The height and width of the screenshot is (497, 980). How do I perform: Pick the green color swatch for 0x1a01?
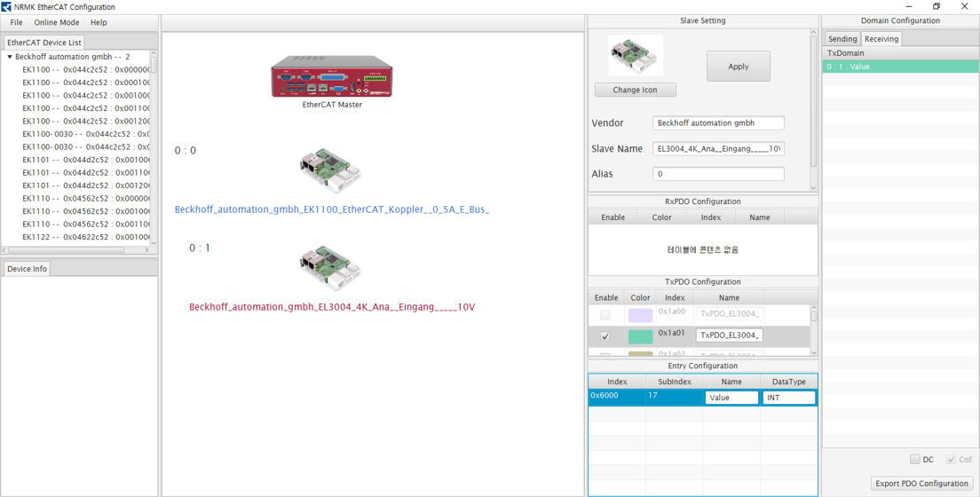coord(641,336)
